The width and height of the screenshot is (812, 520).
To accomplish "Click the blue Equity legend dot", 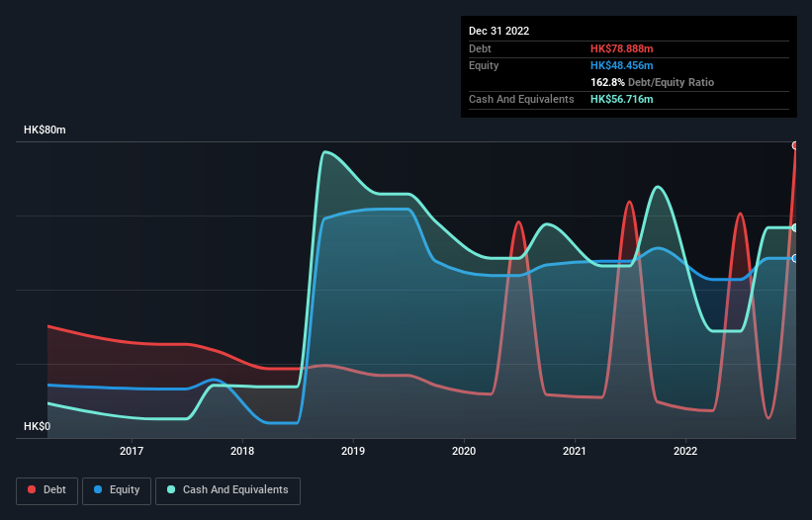I will 97,489.
